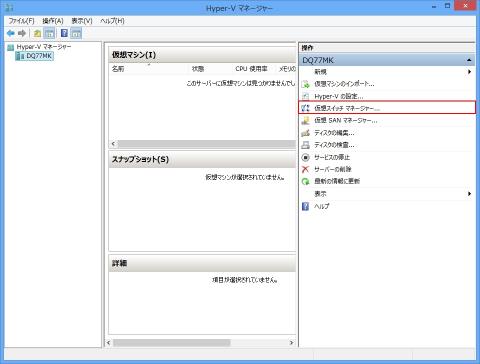Click ディスクの検査... action

(334, 145)
